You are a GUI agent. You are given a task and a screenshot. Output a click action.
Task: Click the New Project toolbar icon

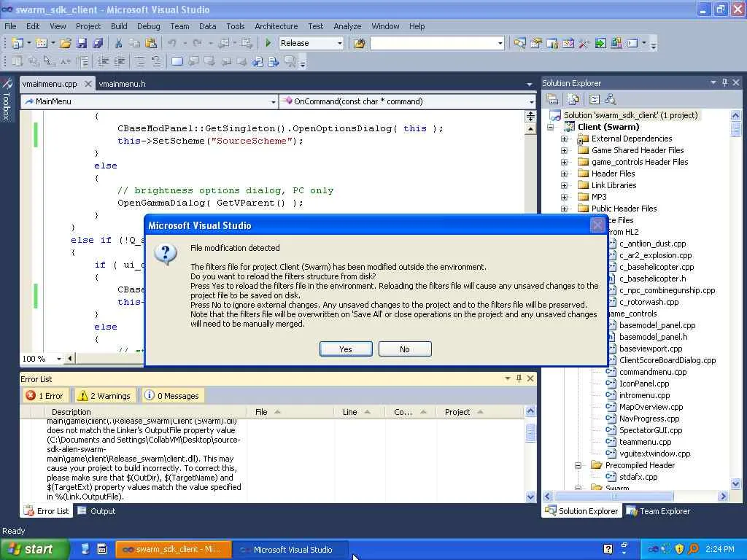click(x=18, y=43)
